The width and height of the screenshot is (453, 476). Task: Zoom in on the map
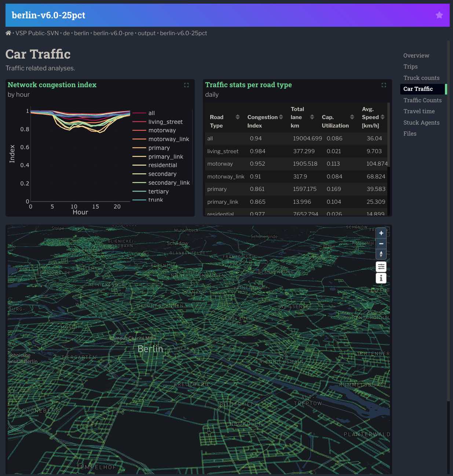[381, 233]
